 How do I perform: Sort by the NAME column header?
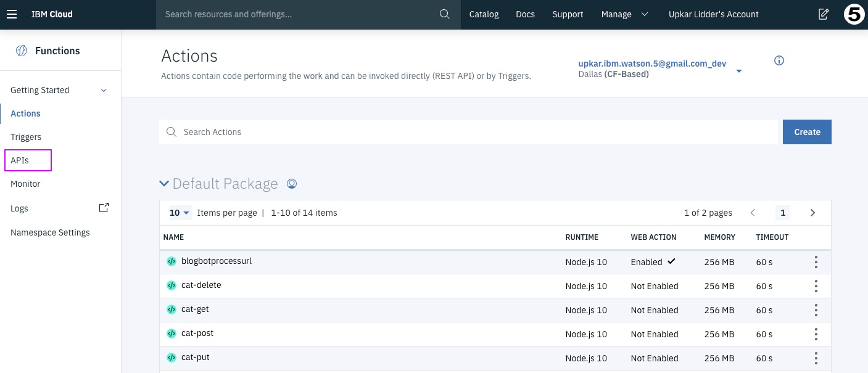pyautogui.click(x=173, y=237)
